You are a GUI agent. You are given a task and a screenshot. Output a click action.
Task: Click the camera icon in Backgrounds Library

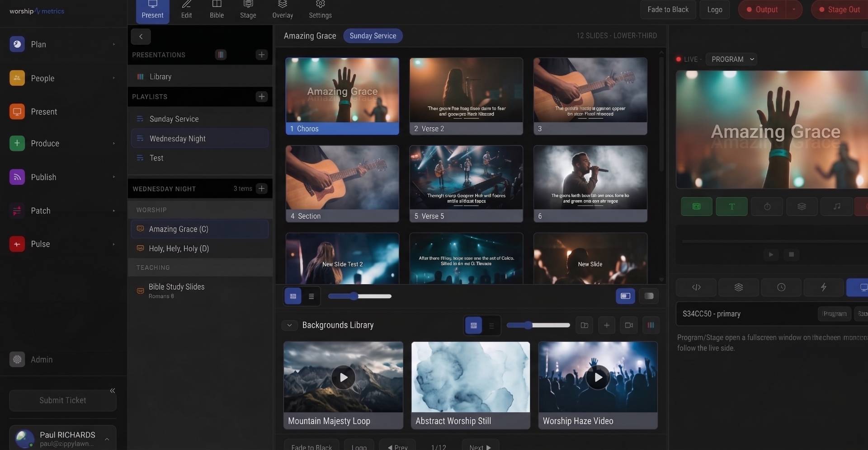pos(628,325)
